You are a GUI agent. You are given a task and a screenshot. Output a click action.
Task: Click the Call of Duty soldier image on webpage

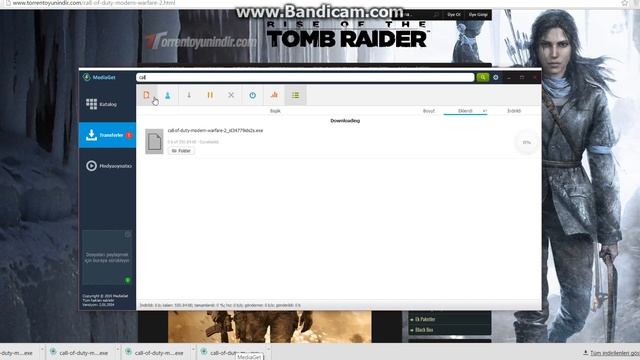tap(269, 327)
